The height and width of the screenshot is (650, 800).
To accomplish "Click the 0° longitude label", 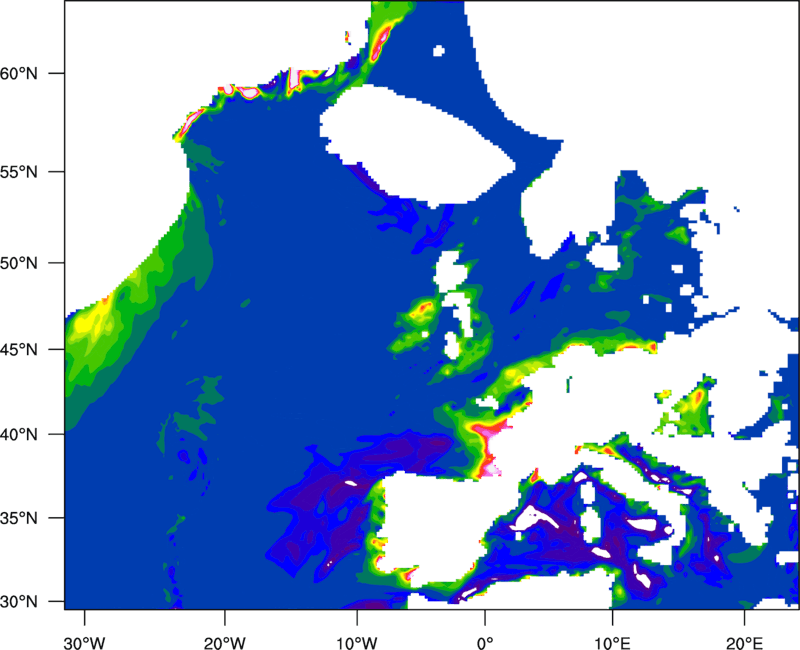I will pyautogui.click(x=485, y=643).
